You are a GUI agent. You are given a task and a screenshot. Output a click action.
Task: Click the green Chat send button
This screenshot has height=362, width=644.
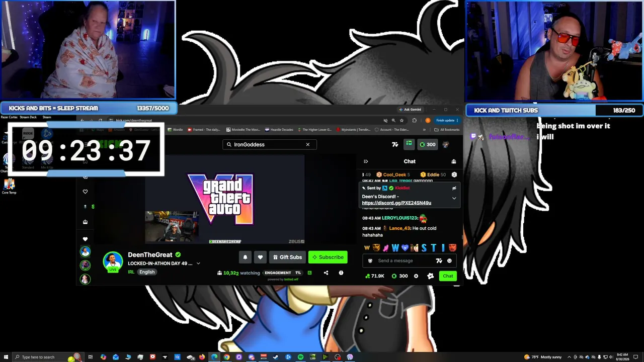click(x=448, y=276)
